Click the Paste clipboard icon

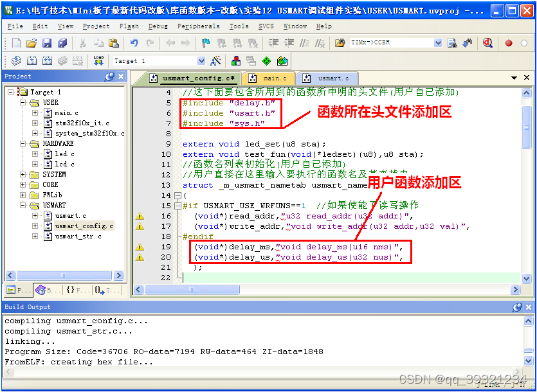113,43
